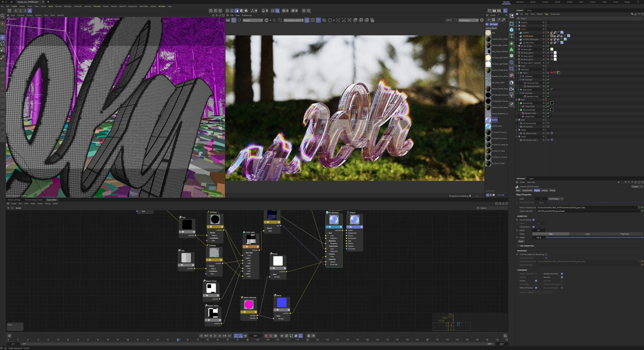This screenshot has width=644, height=350.
Task: Adjust the Speed slider
Action: pos(594,237)
